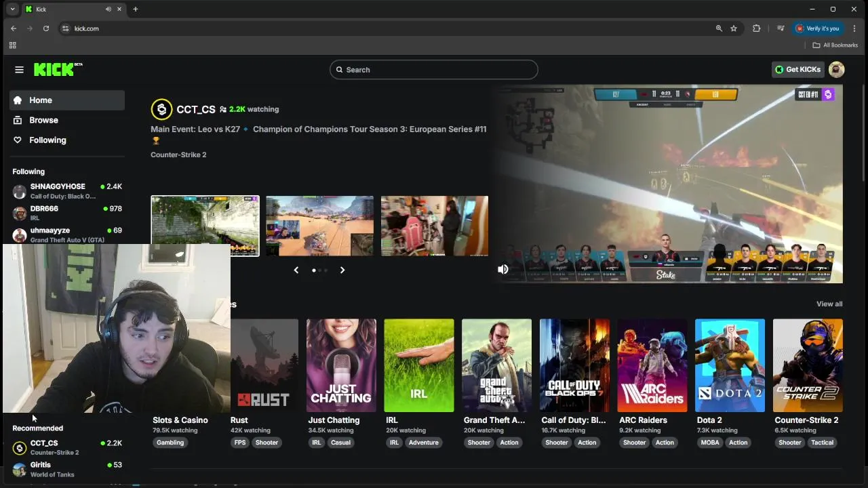This screenshot has height=488, width=868.
Task: Open a new browser tab
Action: pos(135,9)
